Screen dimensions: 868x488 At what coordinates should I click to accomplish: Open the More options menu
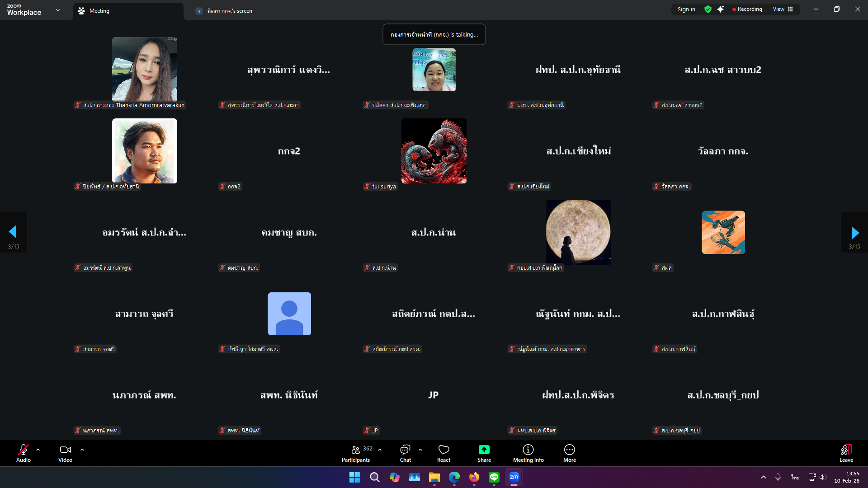(569, 450)
